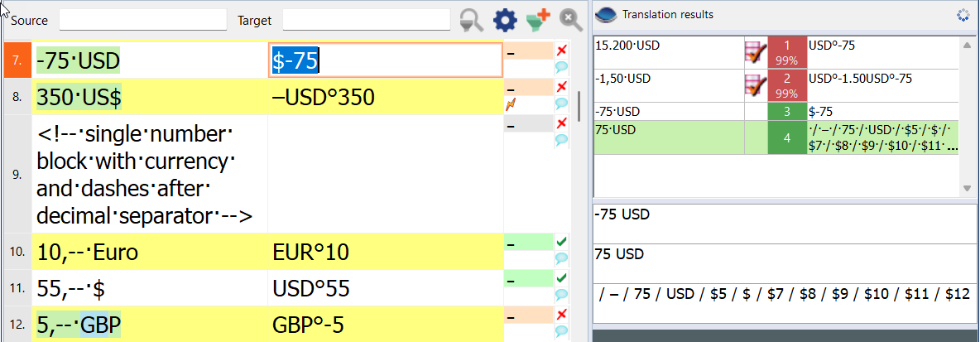The image size is (980, 342).
Task: Select translation result number 4 green badge
Action: (x=787, y=137)
